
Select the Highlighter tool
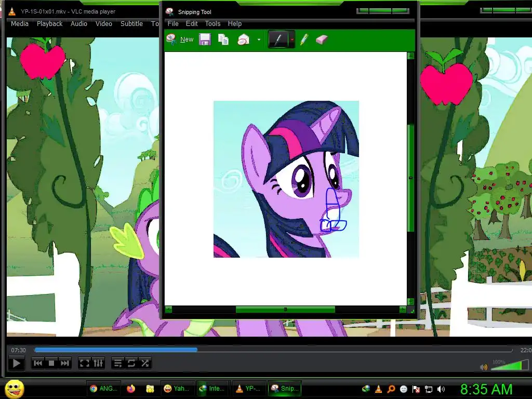[304, 39]
